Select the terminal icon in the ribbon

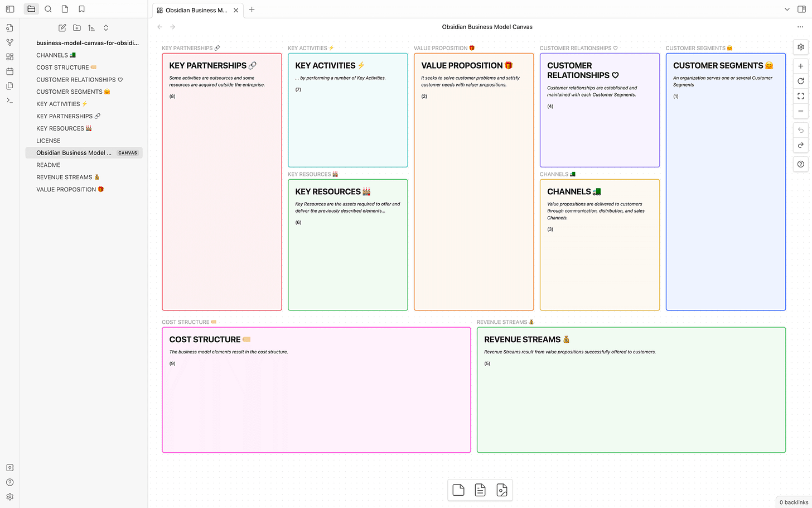coord(9,100)
